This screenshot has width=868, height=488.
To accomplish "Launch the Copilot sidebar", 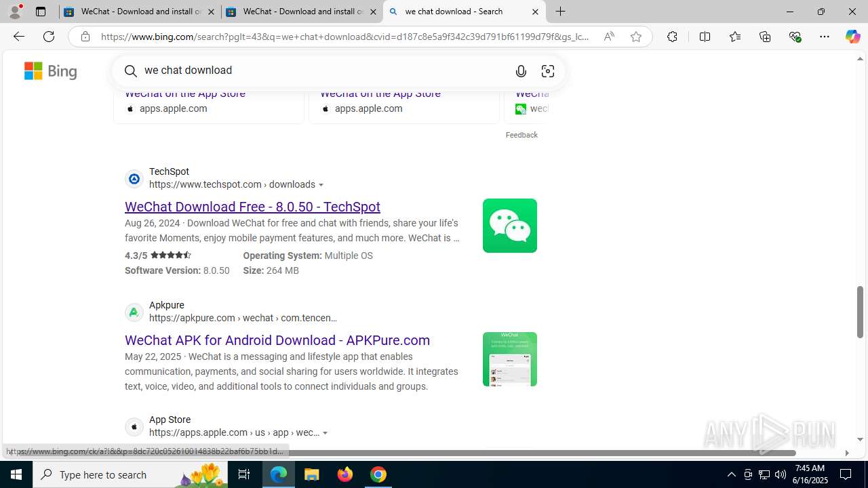I will [852, 37].
